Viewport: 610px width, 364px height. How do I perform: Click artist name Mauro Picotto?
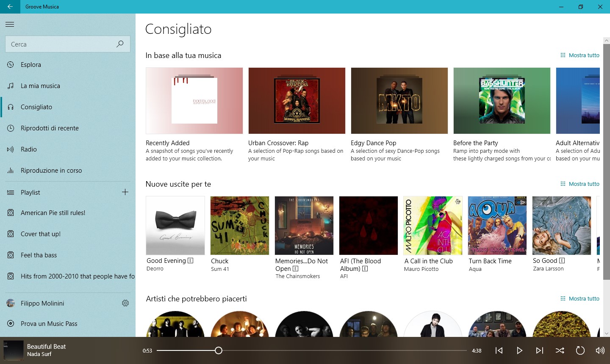421,269
